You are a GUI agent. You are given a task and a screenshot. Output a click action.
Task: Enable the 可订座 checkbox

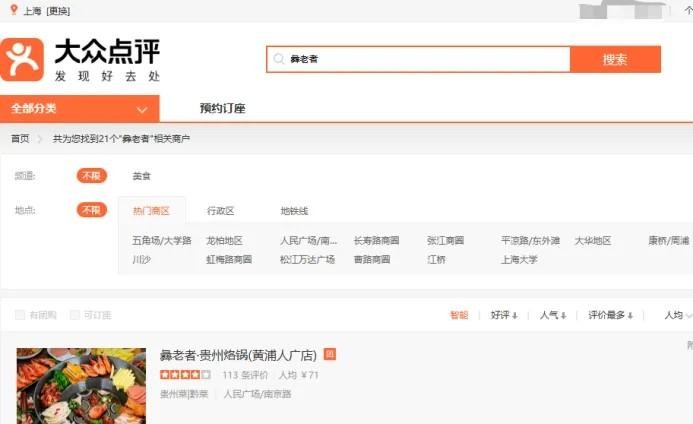coord(75,315)
